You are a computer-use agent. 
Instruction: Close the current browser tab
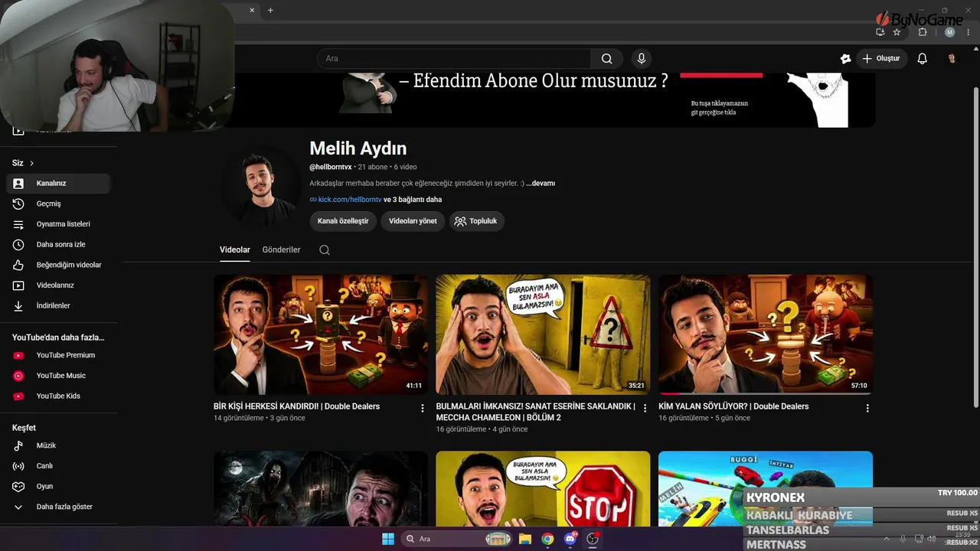(x=252, y=10)
